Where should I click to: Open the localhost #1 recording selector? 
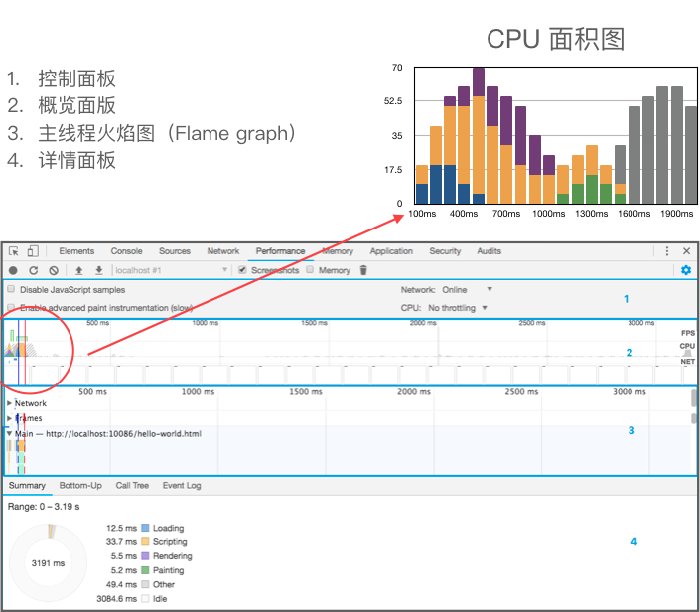172,270
